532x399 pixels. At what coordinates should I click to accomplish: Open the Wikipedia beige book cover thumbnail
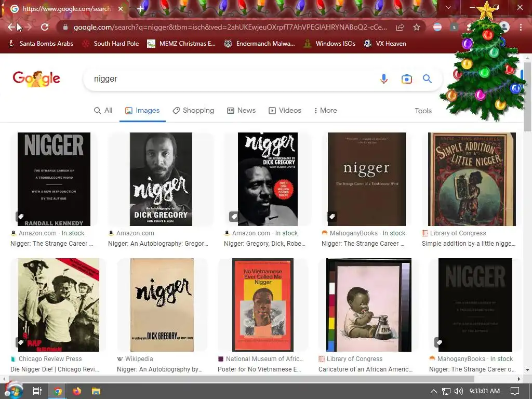coord(162,305)
